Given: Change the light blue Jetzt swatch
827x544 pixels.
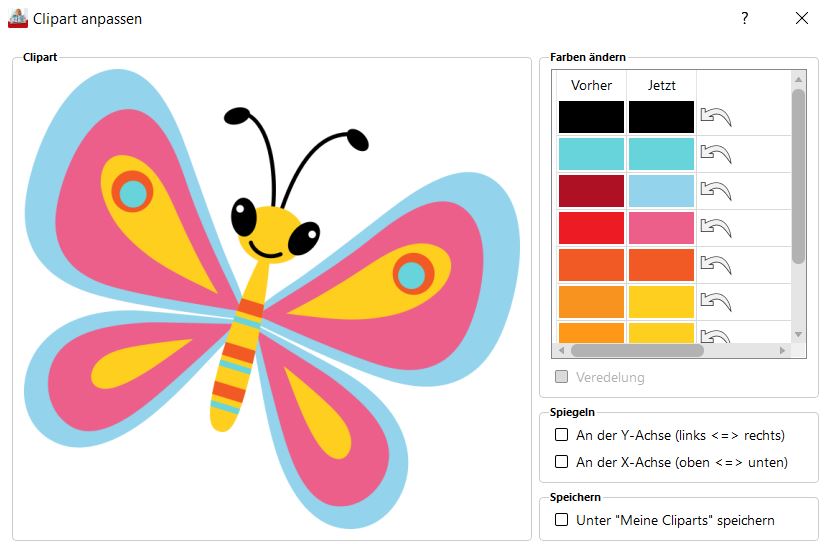Looking at the screenshot, I should click(x=661, y=191).
